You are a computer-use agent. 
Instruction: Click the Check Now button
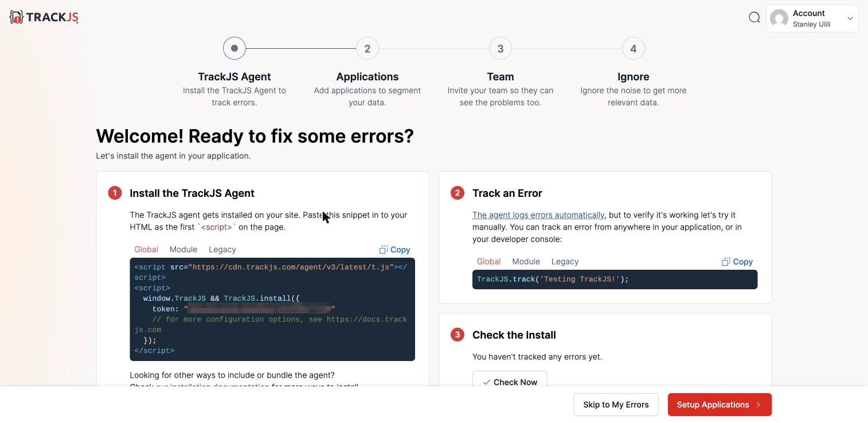[x=510, y=380]
